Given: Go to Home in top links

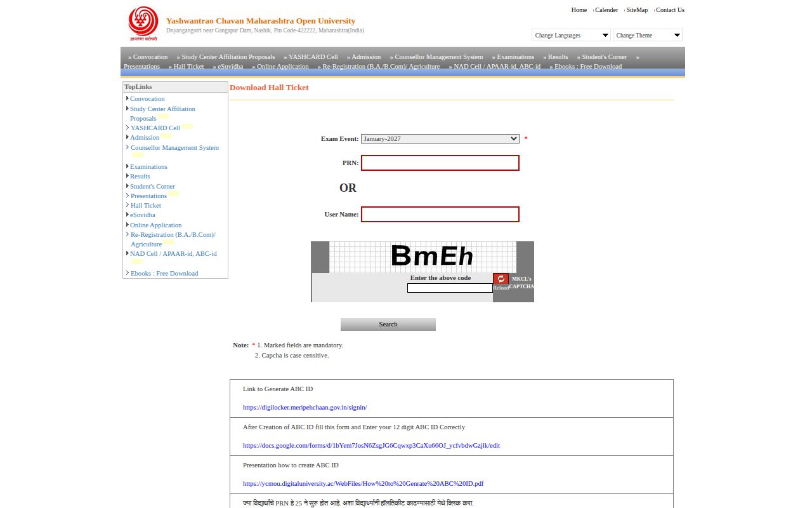Looking at the screenshot, I should tap(579, 10).
